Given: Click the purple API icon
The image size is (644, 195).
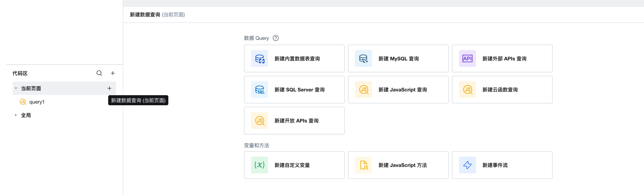Looking at the screenshot, I should click(467, 59).
